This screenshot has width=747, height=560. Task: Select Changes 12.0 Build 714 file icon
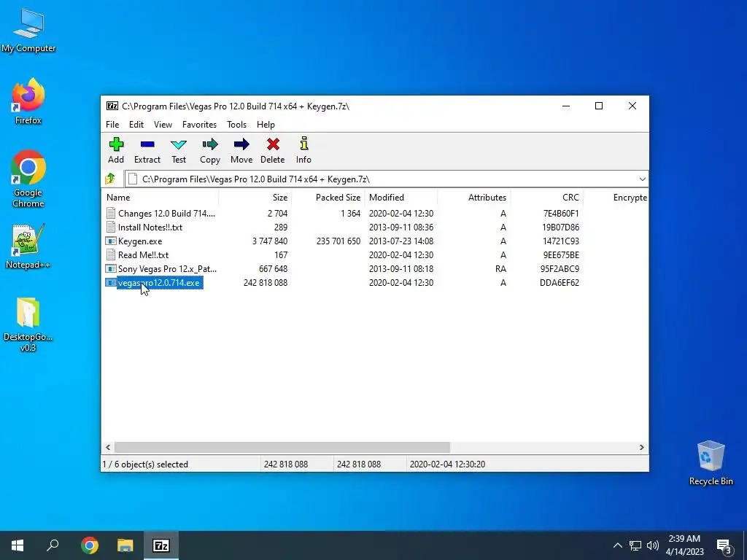click(x=111, y=214)
